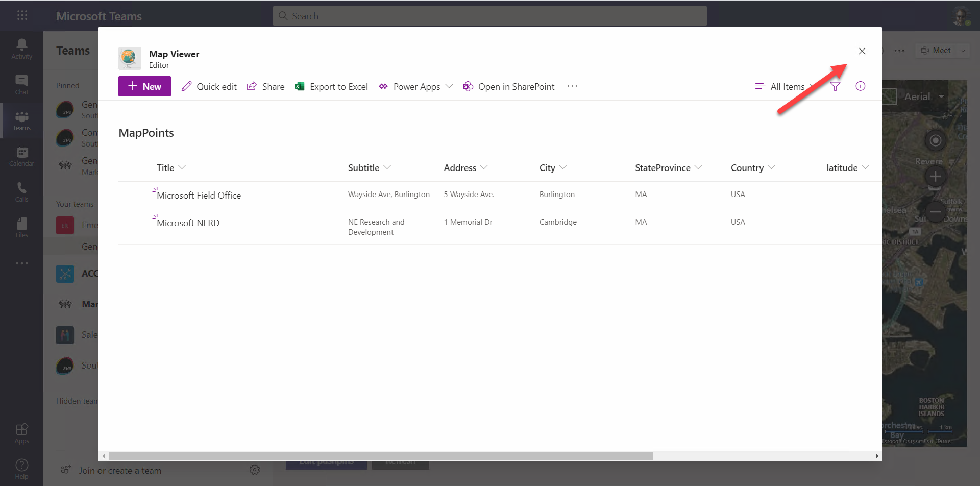Open the All Items view switcher
Screen dimensions: 980x486
[785, 86]
